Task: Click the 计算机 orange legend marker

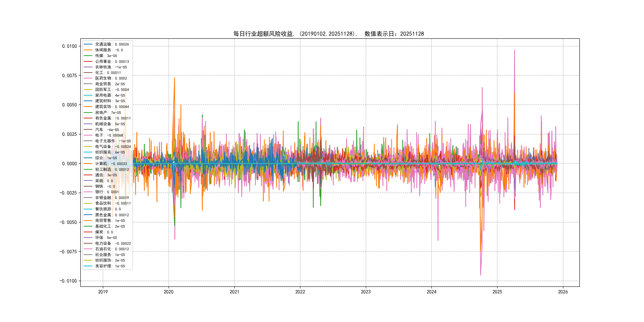Action: [88, 164]
